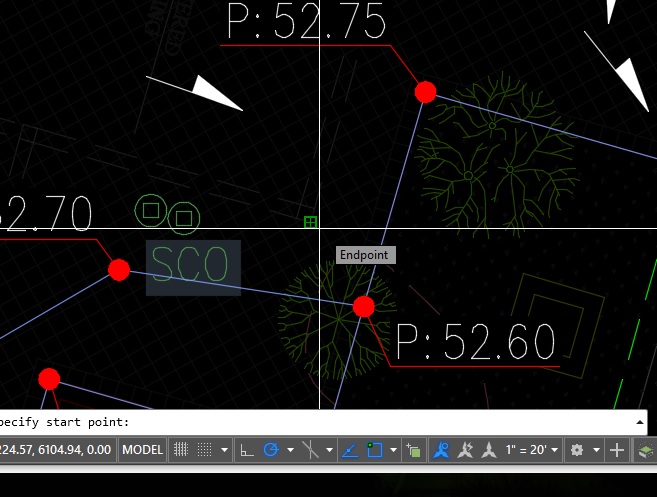This screenshot has height=497, width=657.
Task: Open isometric drafting dropdown arrow
Action: tap(329, 450)
